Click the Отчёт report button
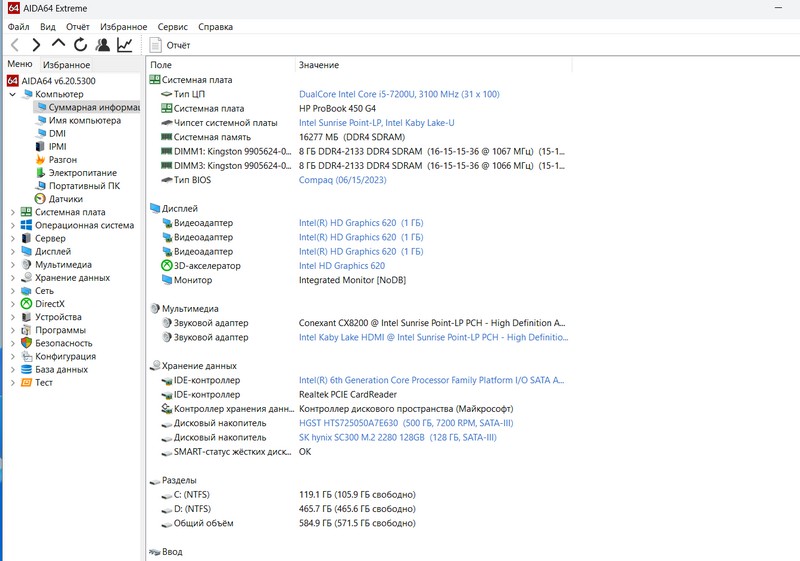Screen dimensions: 800x561 coord(169,45)
